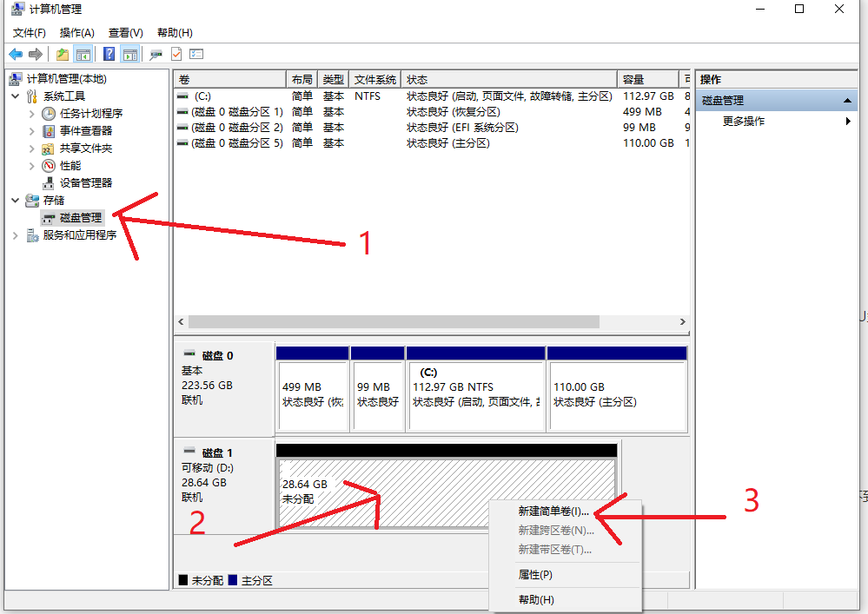The height and width of the screenshot is (614, 868).
Task: Click the disk connection icon in the toolbar
Action: pos(156,54)
